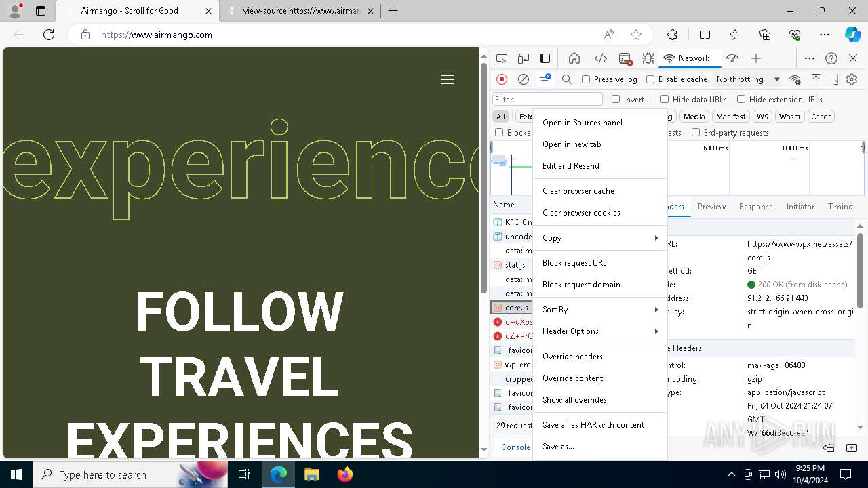868x488 pixels.
Task: Select Show all overrides
Action: tap(600, 400)
